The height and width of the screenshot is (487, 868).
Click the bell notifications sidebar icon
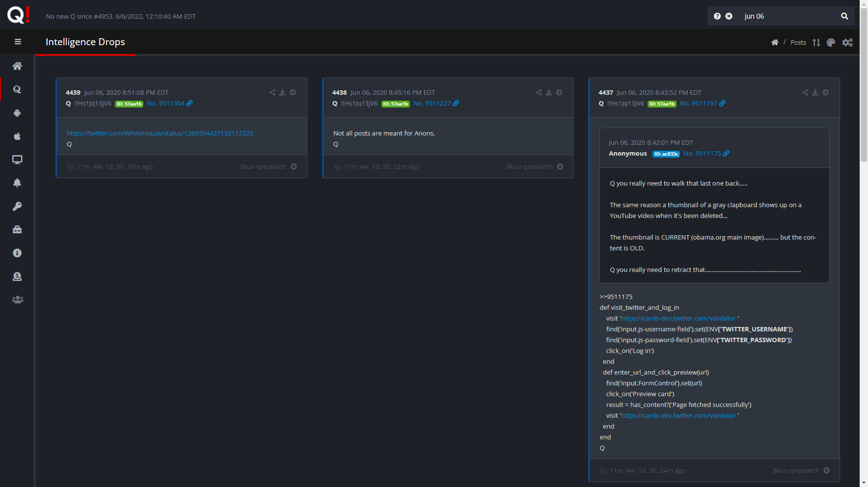click(x=17, y=183)
